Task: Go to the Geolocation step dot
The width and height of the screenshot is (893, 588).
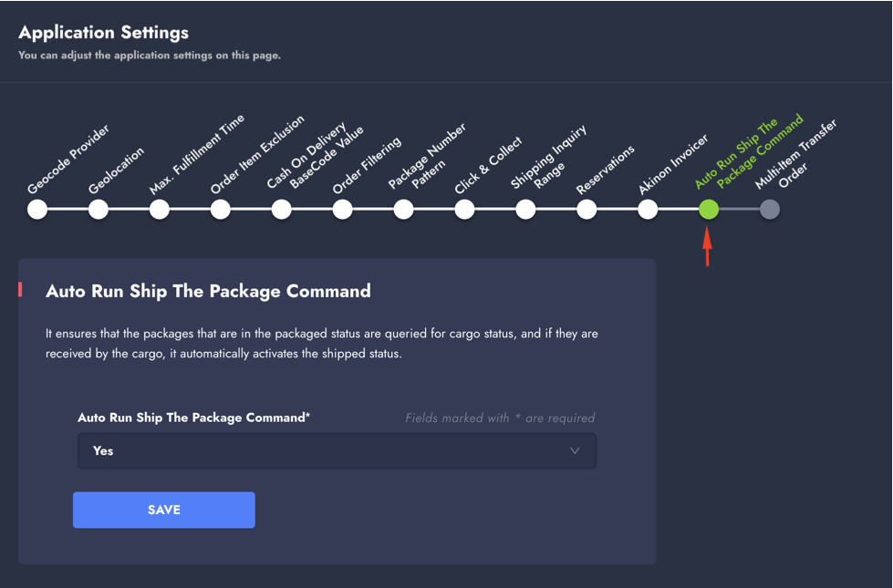Action: (x=99, y=210)
